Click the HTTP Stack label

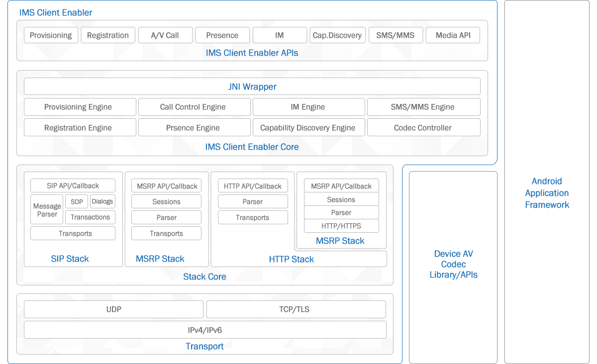click(x=292, y=259)
